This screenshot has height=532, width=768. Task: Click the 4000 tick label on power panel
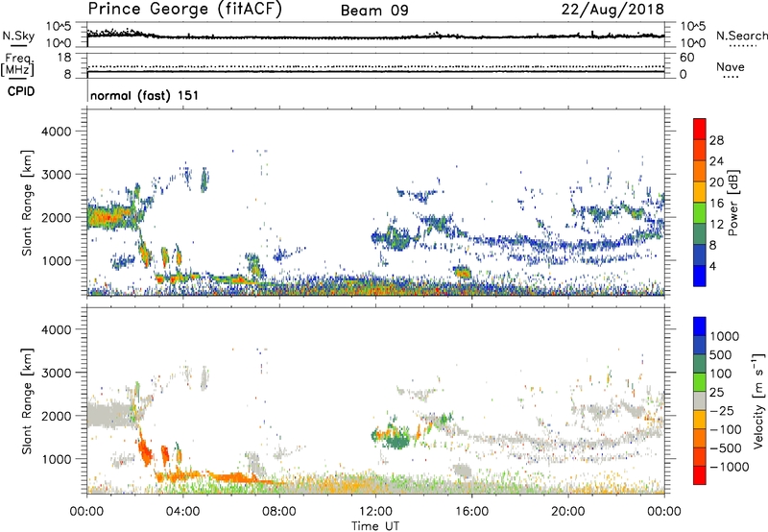click(x=56, y=132)
